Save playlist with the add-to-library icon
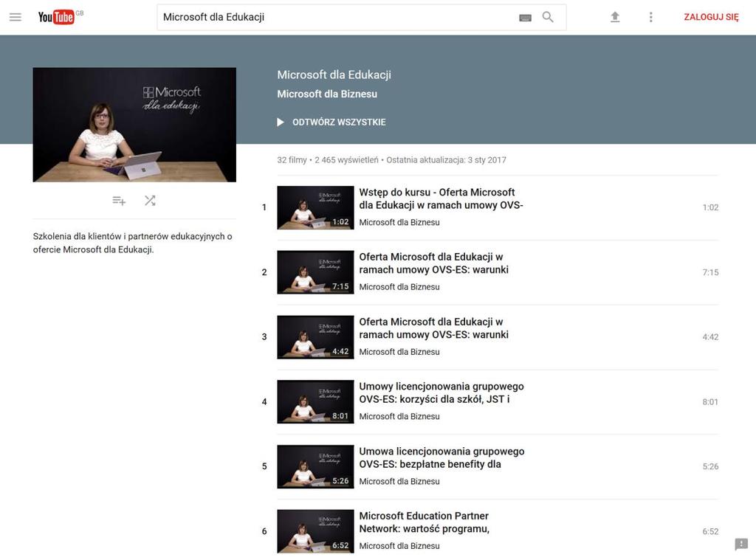This screenshot has width=756, height=560. click(x=119, y=201)
